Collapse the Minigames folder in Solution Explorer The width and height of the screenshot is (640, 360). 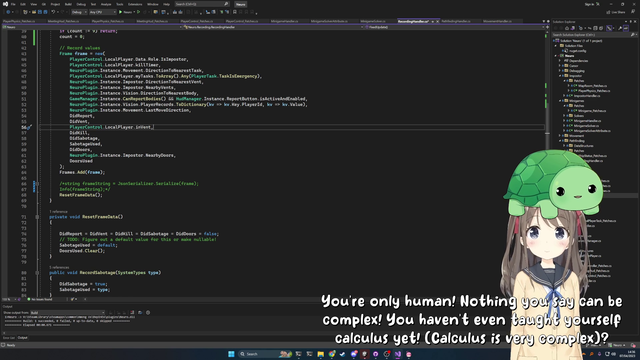(560, 101)
